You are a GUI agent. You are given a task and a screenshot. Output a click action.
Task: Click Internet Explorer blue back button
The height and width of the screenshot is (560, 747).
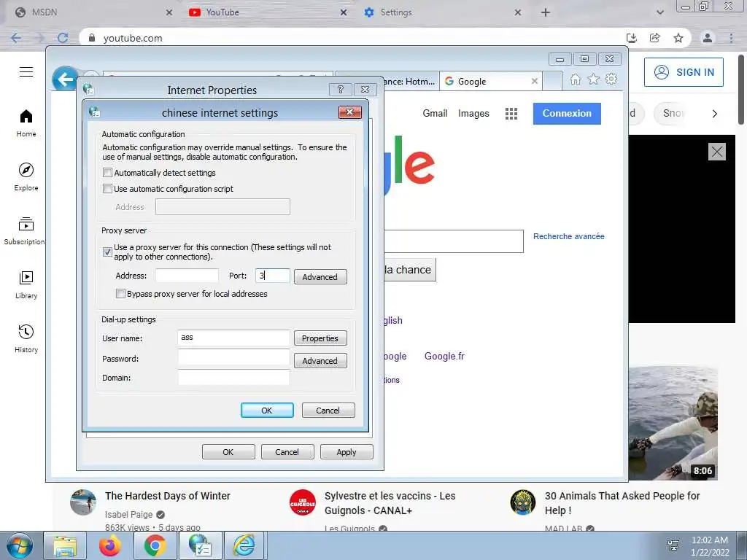[x=65, y=79]
